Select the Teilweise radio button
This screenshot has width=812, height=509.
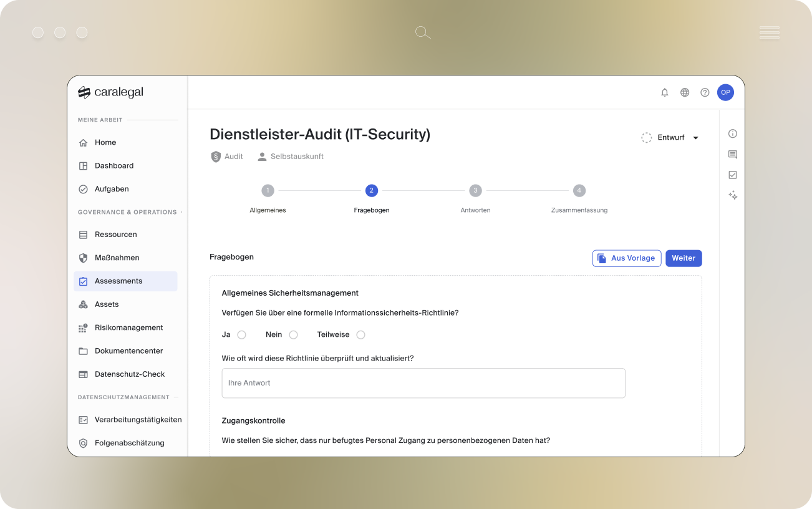click(360, 335)
